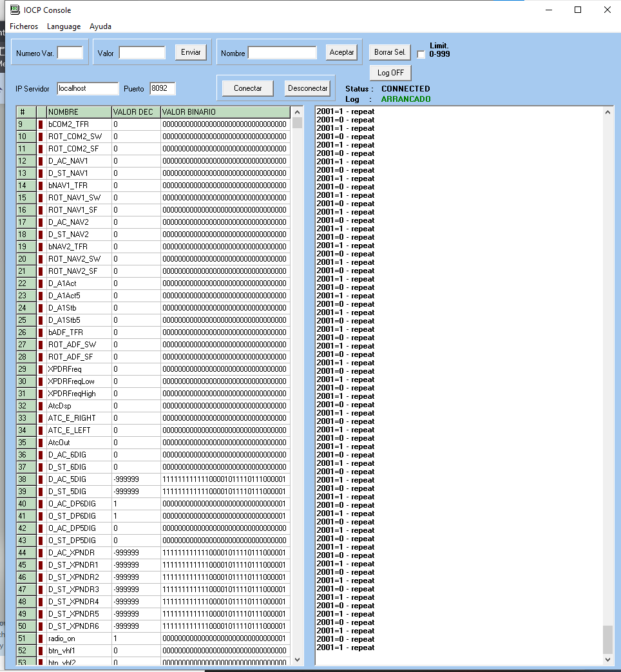Image resolution: width=621 pixels, height=672 pixels.
Task: Click the Conectar button
Action: 247,88
